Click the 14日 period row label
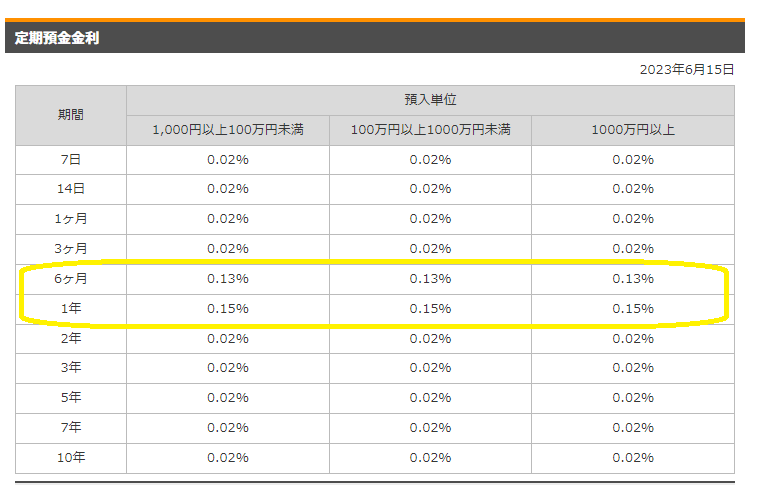757x485 pixels. point(70,189)
